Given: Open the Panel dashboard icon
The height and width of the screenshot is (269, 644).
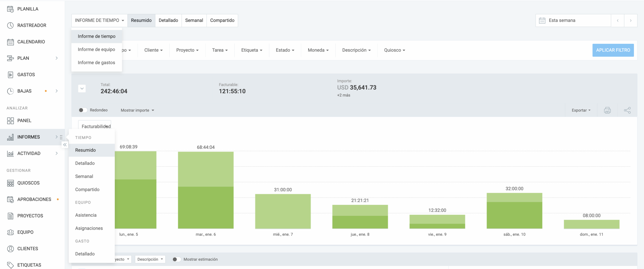Looking at the screenshot, I should coord(10,121).
